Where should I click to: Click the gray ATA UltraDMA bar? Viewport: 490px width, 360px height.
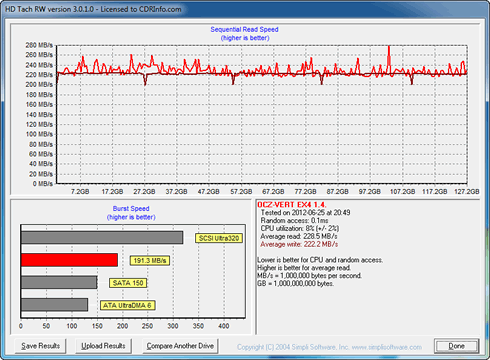(x=54, y=305)
